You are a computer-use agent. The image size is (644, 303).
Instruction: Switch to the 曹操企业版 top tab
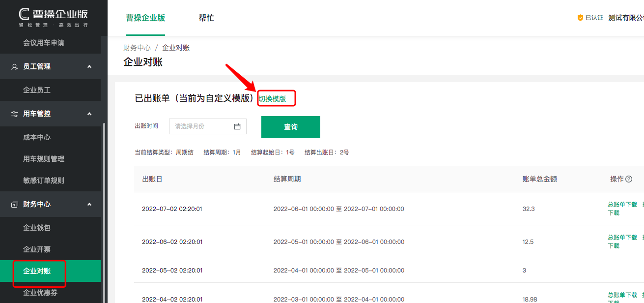145,18
